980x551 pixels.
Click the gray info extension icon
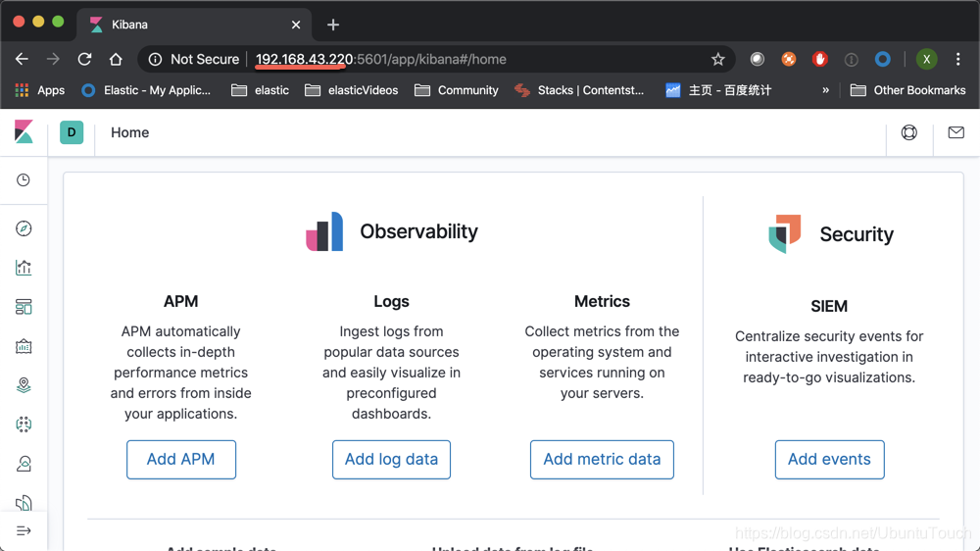tap(852, 60)
